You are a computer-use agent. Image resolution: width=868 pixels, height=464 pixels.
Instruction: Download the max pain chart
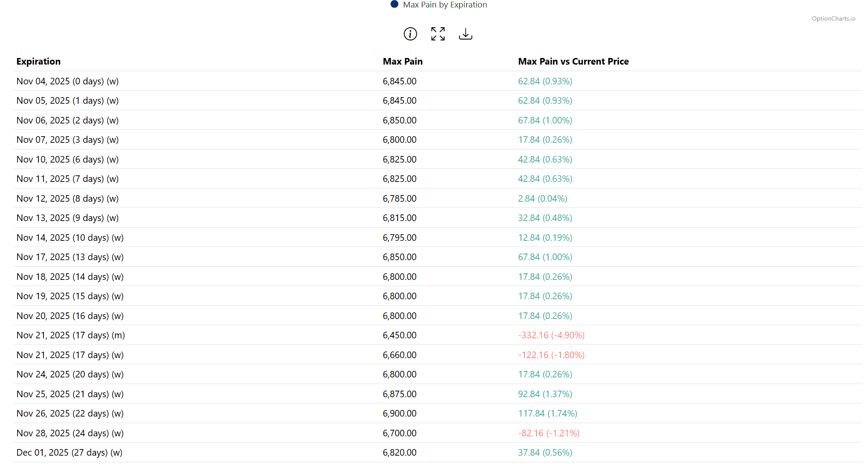[465, 34]
